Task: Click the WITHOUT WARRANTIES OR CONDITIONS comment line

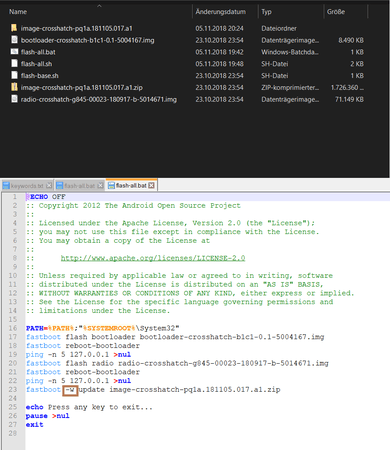Action: point(190,293)
